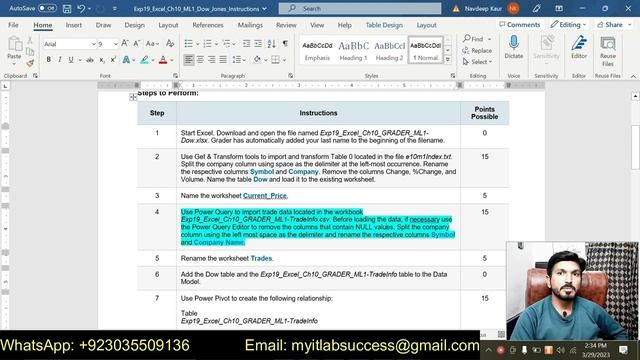Screen dimensions: 640x360
Task: Click the table move handle icon
Action: click(x=133, y=97)
